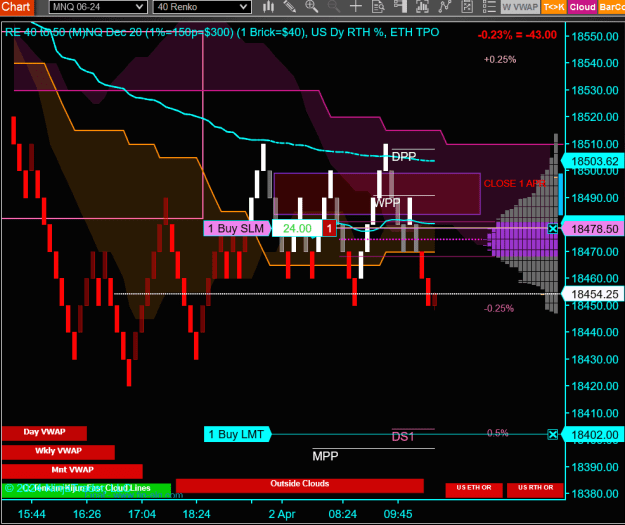Click the MPP pivot label
Image resolution: width=625 pixels, height=525 pixels.
(325, 456)
